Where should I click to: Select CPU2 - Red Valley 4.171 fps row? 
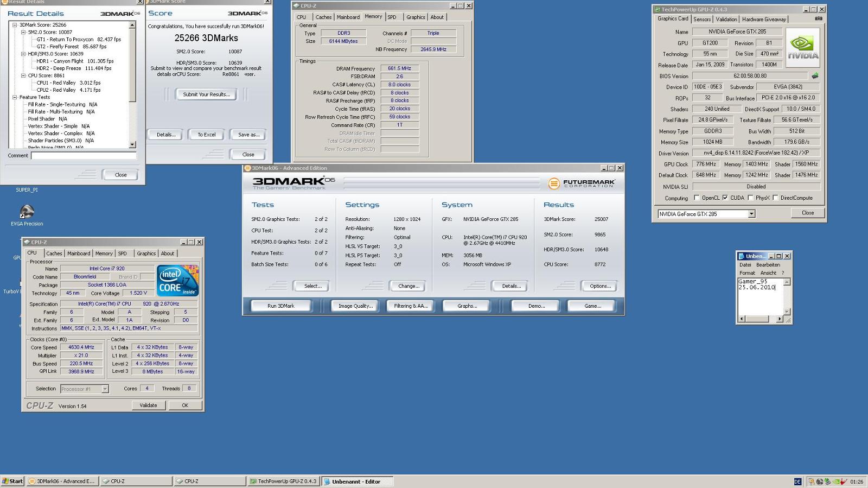[68, 90]
